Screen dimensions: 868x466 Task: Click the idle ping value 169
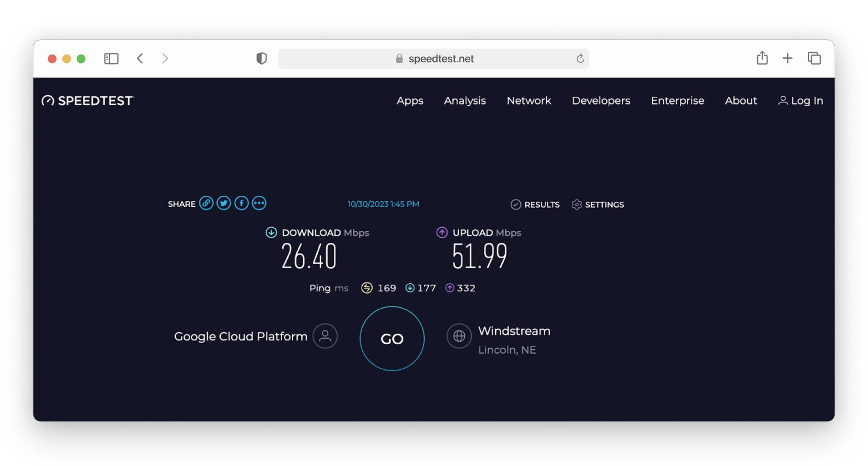[x=387, y=288]
